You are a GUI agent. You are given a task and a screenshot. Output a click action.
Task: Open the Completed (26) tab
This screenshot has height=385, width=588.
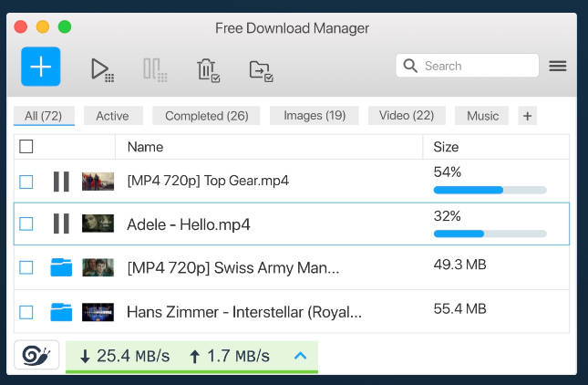[206, 116]
